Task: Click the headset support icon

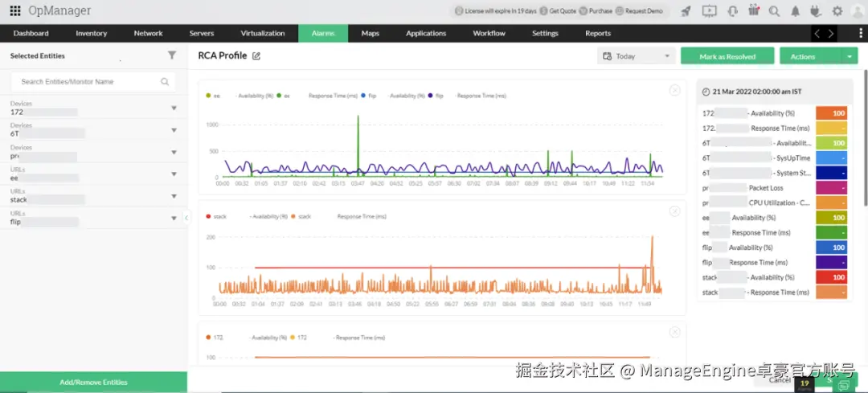Action: (732, 11)
